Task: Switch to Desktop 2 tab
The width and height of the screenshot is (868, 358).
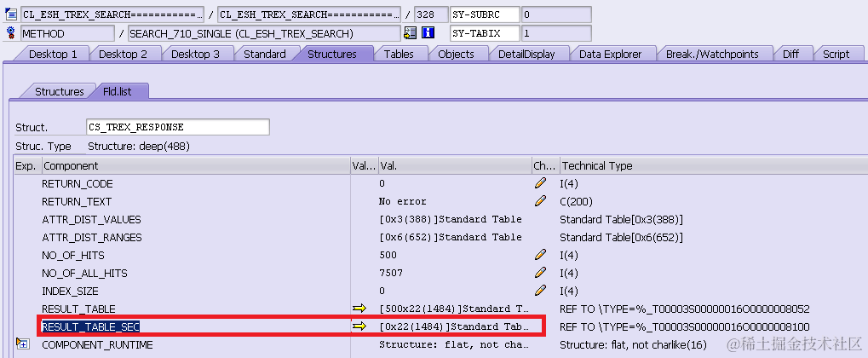Action: [x=123, y=55]
